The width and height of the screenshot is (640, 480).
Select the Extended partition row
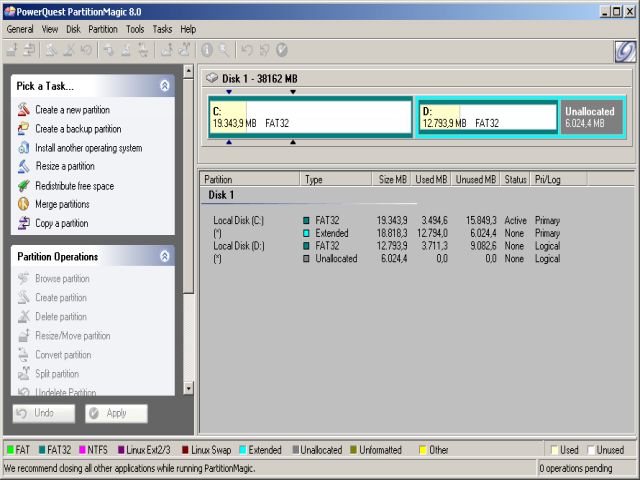click(387, 233)
